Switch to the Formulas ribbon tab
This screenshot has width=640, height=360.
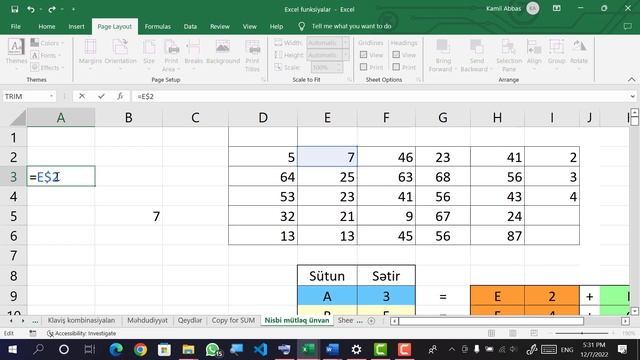[158, 26]
